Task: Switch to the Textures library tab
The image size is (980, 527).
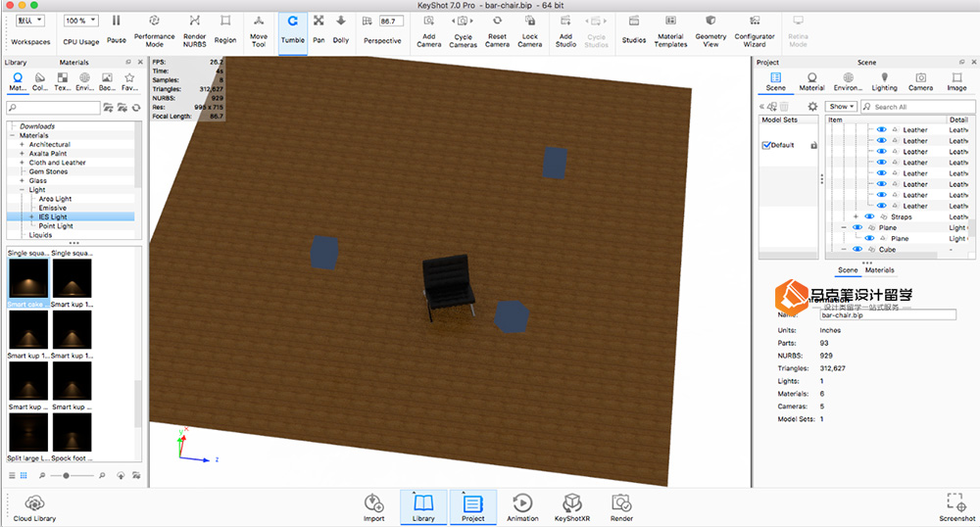Action: [x=62, y=82]
